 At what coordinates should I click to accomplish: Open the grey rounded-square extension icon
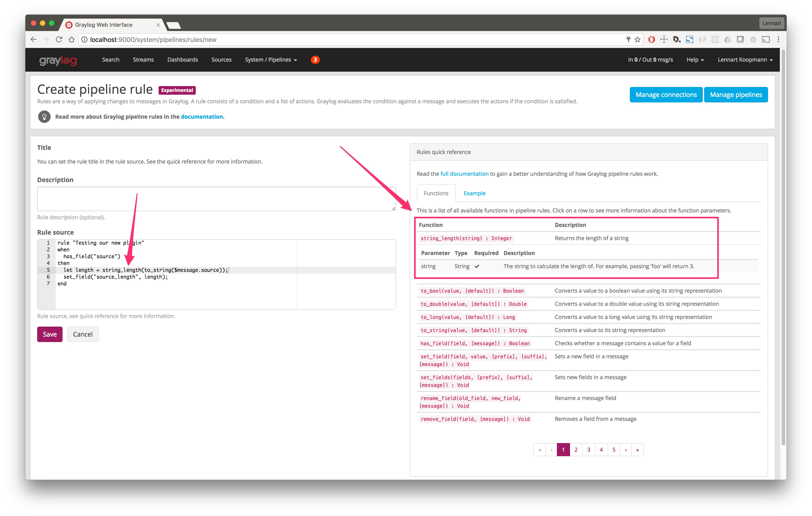point(740,39)
